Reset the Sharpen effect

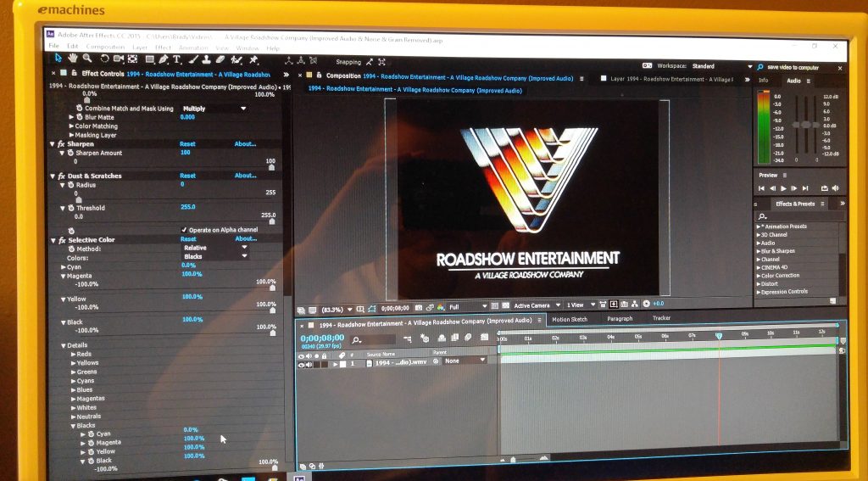pyautogui.click(x=187, y=144)
